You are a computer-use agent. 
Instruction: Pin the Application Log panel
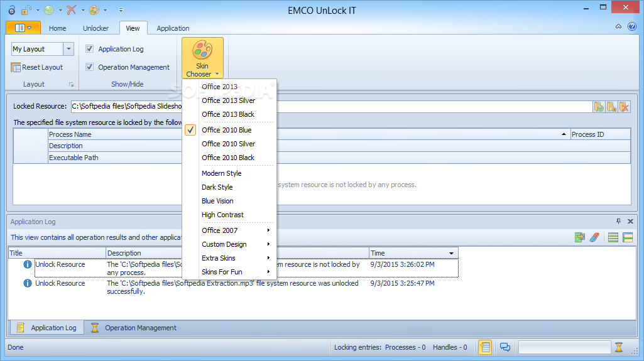618,222
